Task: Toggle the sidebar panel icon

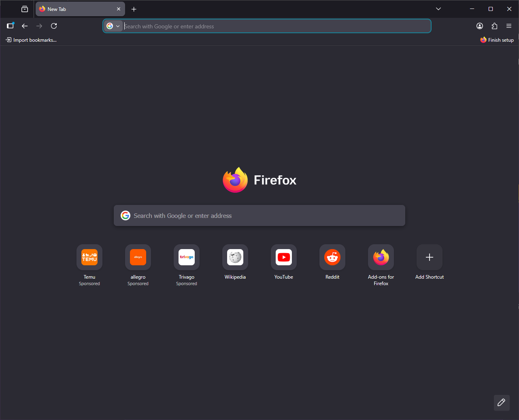Action: [x=11, y=26]
